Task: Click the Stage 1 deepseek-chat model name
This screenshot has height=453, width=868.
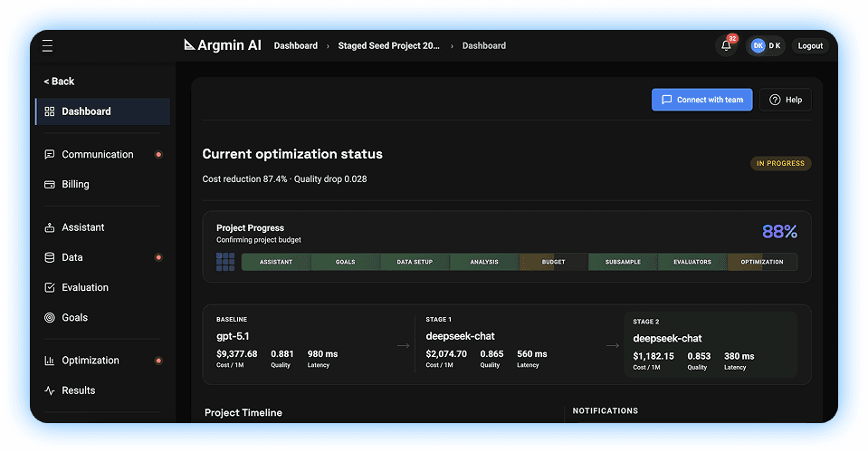Action: (x=460, y=336)
